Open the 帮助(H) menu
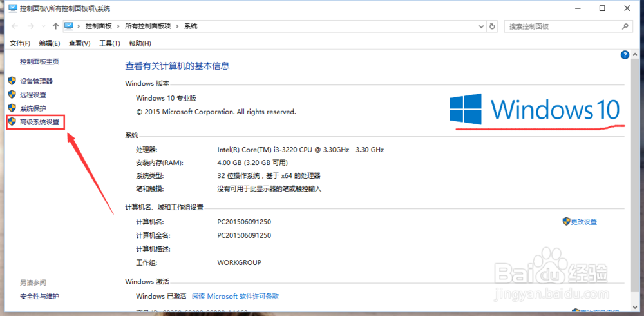The width and height of the screenshot is (644, 316). coord(140,43)
